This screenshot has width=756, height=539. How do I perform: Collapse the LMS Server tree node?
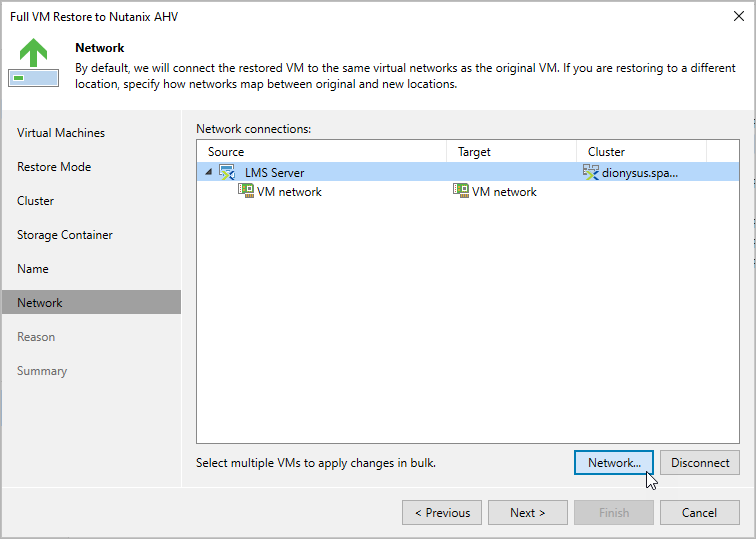(208, 172)
